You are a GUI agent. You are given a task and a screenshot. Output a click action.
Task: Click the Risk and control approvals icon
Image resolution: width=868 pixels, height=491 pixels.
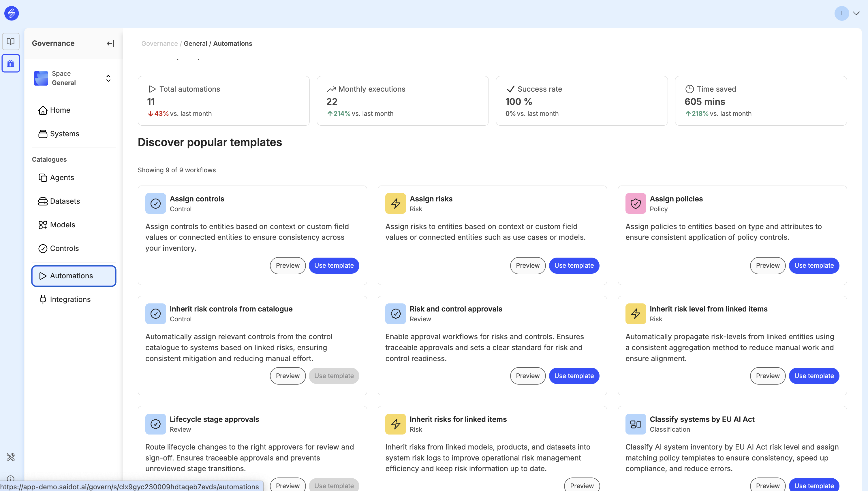[x=396, y=314]
